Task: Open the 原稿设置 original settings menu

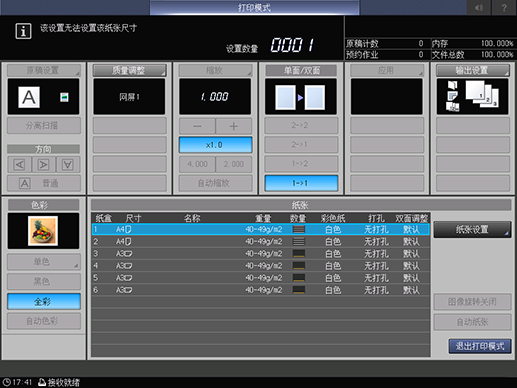Action: tap(44, 70)
